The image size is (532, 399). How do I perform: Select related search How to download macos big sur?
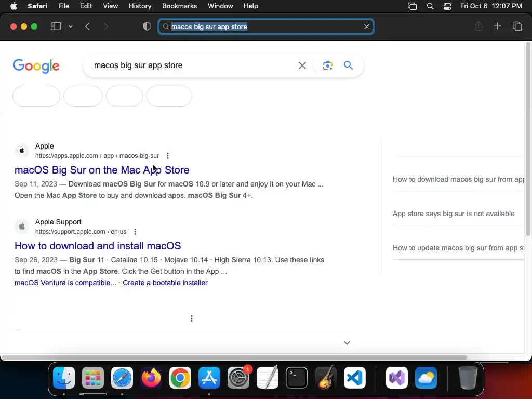(x=458, y=179)
